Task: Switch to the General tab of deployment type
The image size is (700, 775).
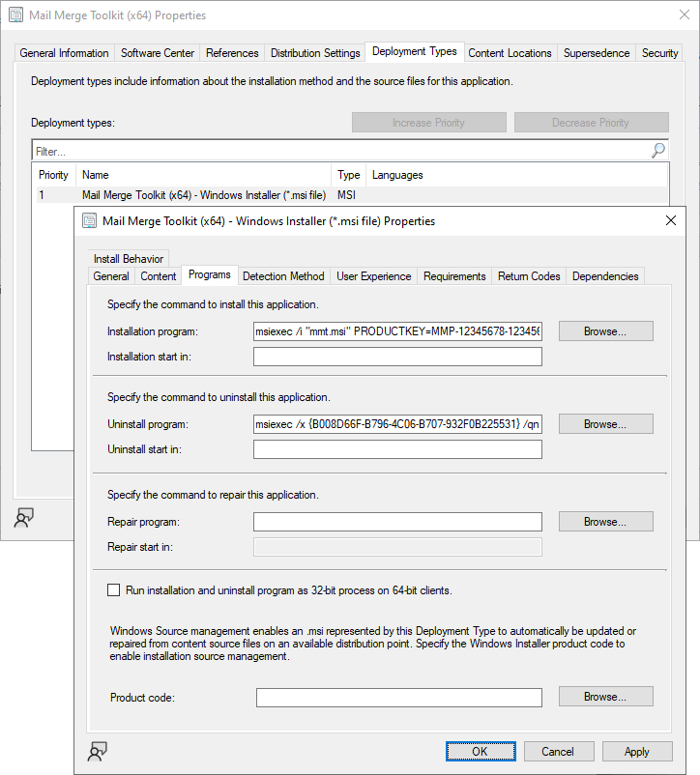Action: point(111,275)
